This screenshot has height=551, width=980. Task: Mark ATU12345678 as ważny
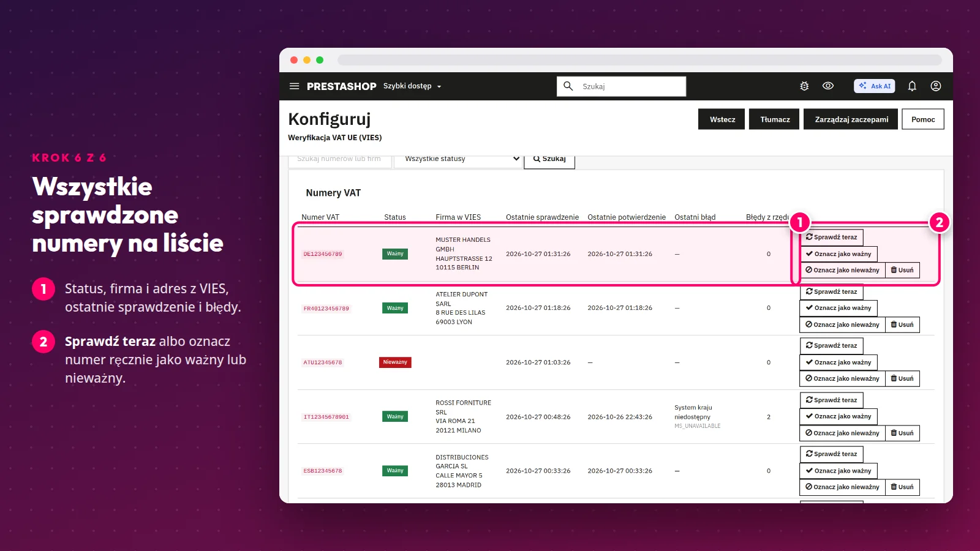pos(839,362)
